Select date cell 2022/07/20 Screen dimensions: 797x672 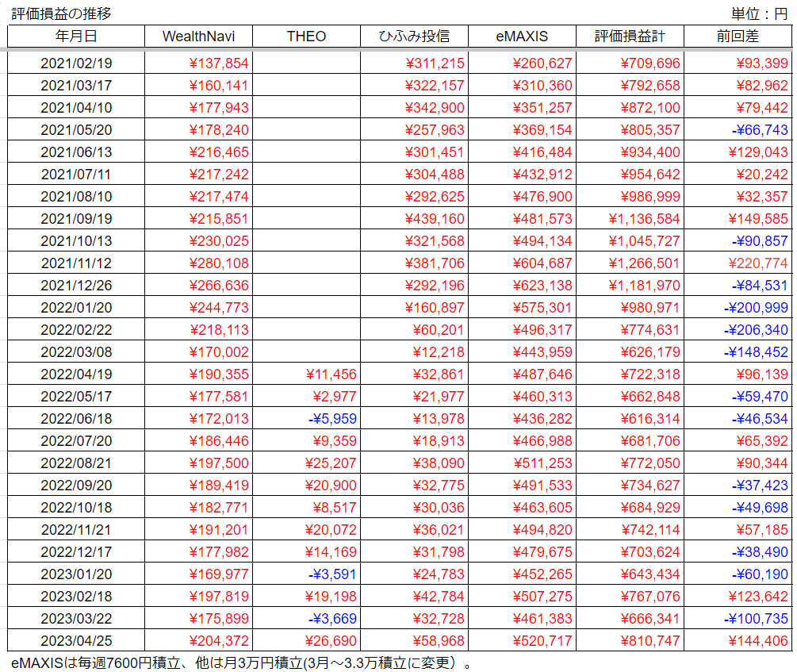(x=76, y=440)
